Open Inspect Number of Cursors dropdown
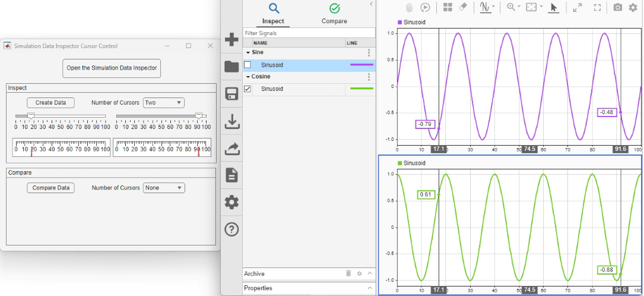 pyautogui.click(x=164, y=103)
